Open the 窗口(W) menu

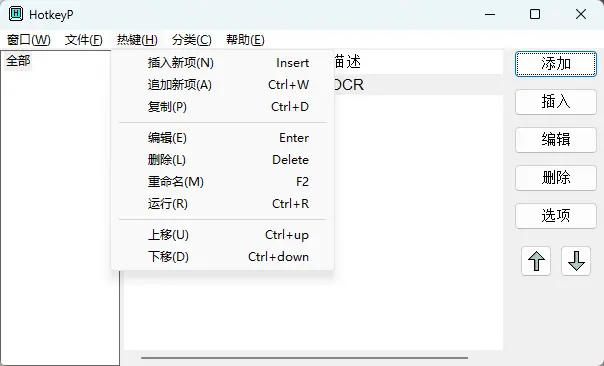pyautogui.click(x=29, y=40)
